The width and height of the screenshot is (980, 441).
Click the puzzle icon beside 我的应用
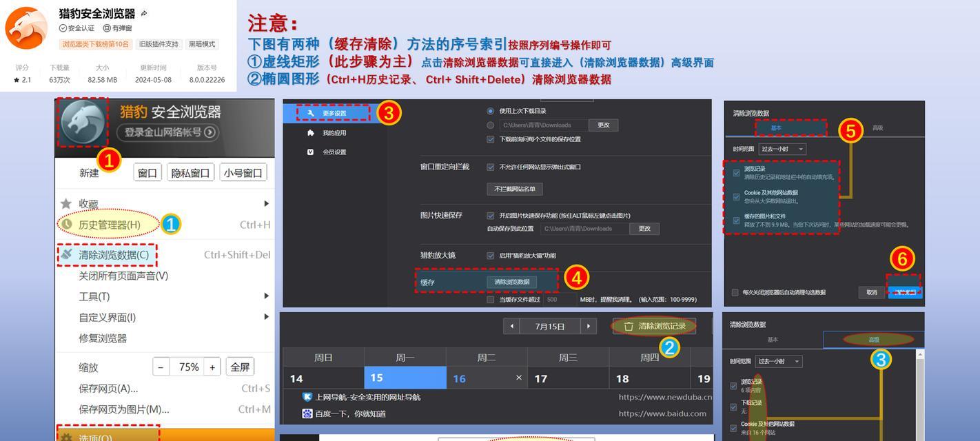coord(311,132)
